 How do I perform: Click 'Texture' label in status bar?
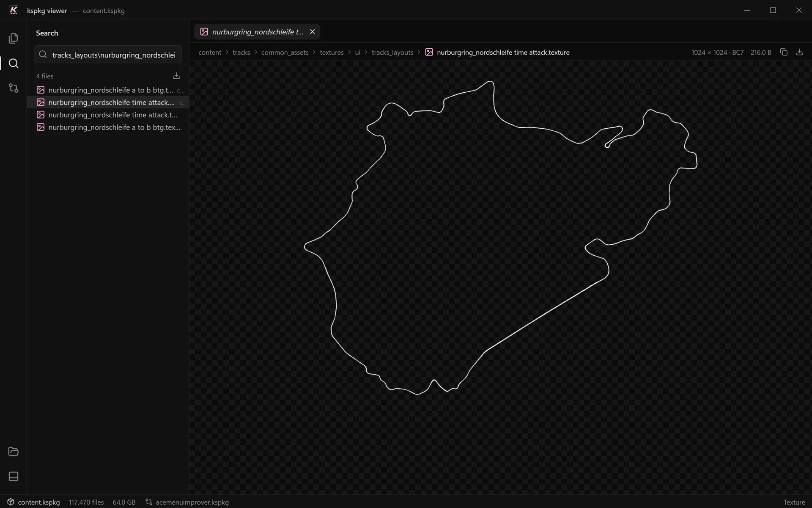tap(794, 502)
